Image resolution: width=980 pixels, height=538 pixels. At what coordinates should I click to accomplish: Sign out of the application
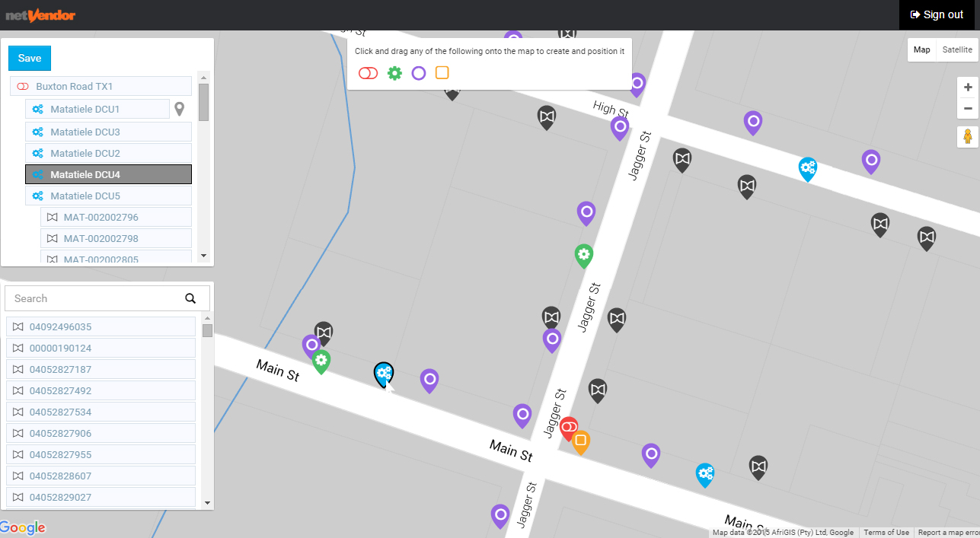point(937,15)
